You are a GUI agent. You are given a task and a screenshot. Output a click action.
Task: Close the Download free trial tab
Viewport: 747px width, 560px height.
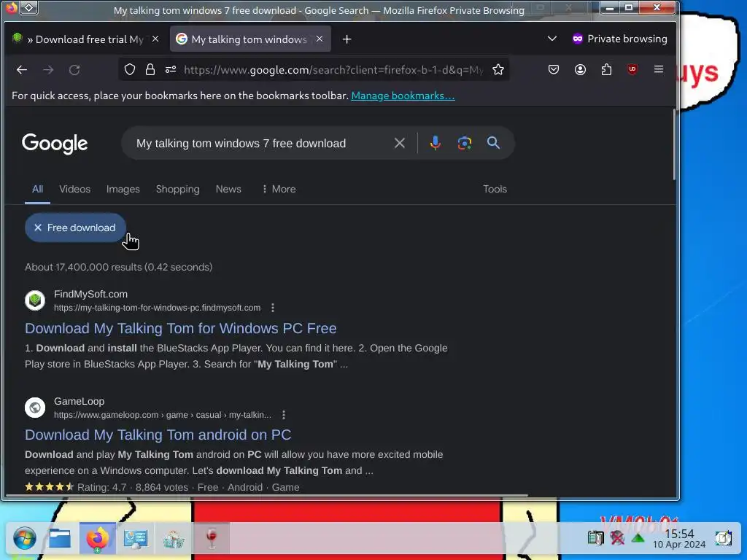pyautogui.click(x=155, y=39)
